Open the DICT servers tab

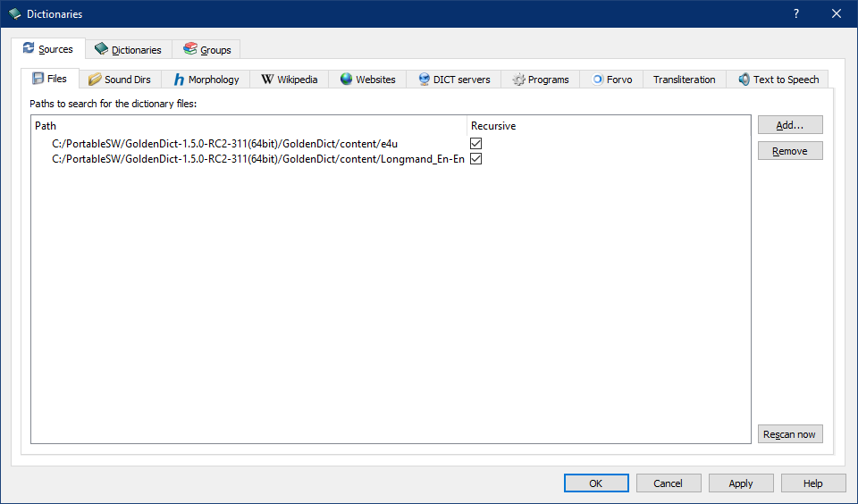coord(454,80)
